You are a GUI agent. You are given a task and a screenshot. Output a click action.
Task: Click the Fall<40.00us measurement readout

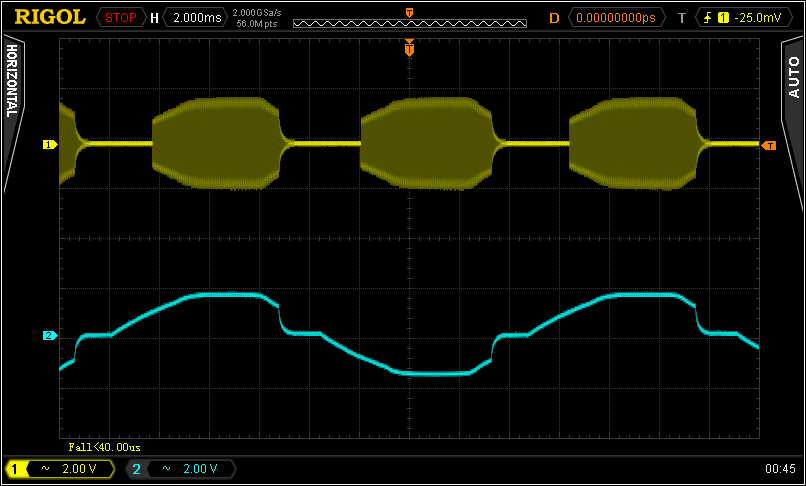coord(104,447)
